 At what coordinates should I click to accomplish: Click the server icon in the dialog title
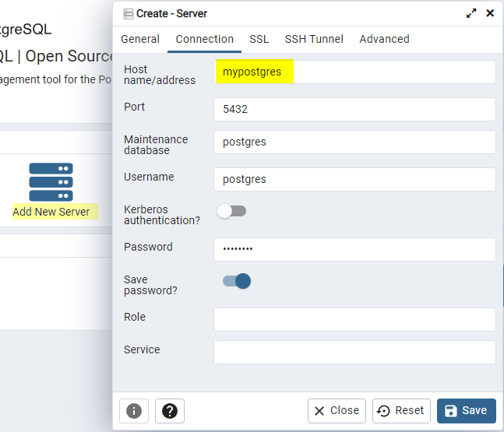[129, 13]
